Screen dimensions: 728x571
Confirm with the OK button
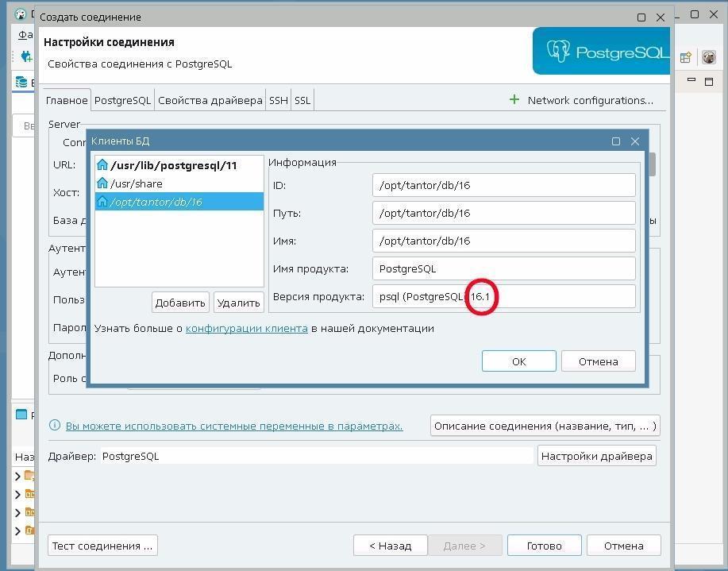coord(518,361)
